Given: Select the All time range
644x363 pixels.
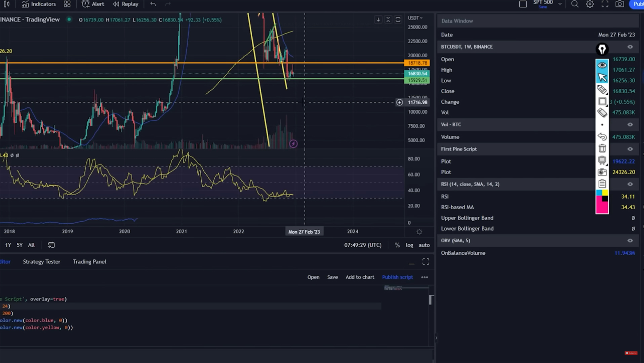Looking at the screenshot, I should [31, 245].
